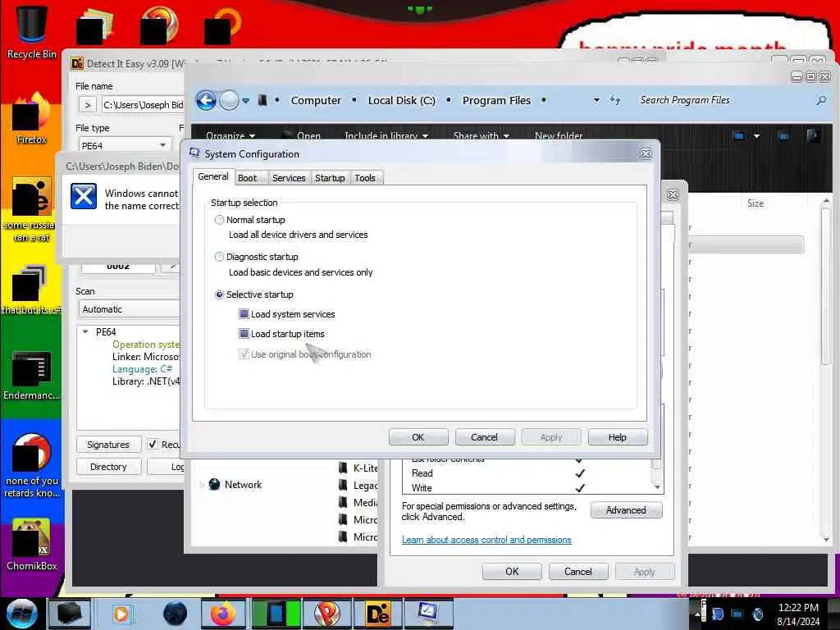Click Help in System Configuration
This screenshot has height=630, width=840.
(617, 437)
